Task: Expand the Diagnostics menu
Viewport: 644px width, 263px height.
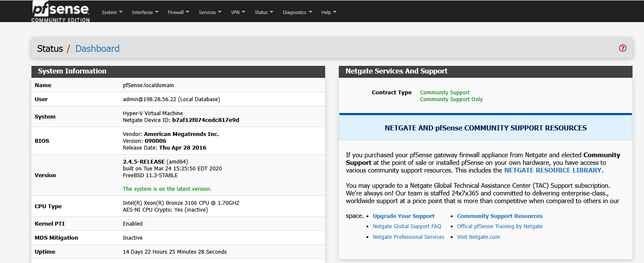Action: pos(297,12)
